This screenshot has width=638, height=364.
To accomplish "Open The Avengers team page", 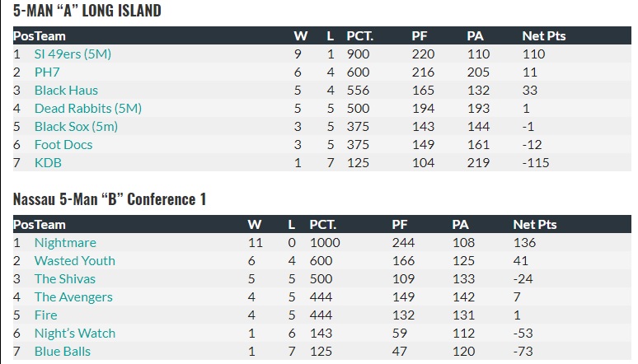I will pos(73,296).
